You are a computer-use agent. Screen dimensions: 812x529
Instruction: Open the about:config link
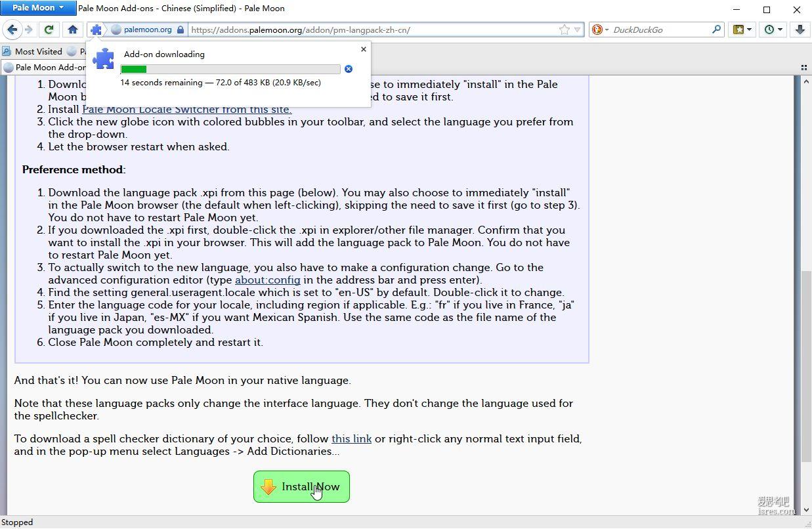coord(268,280)
